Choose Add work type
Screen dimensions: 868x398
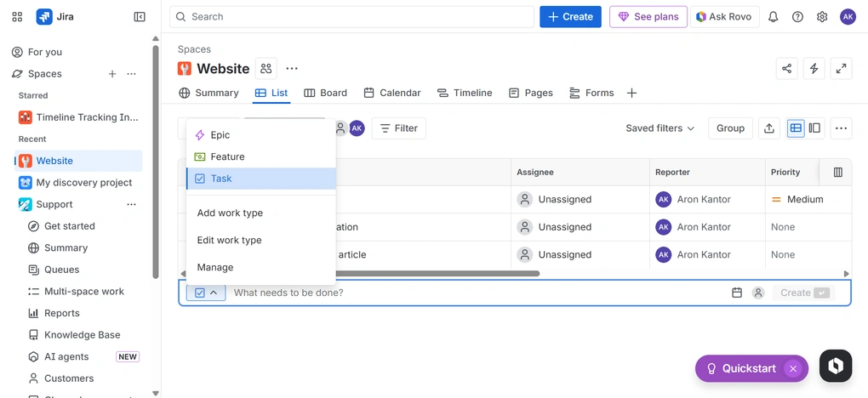[261, 213]
